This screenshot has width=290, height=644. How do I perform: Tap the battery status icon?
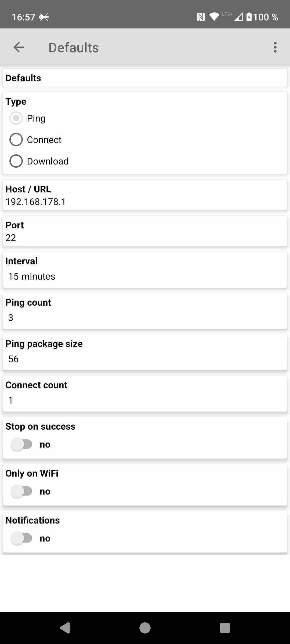click(249, 17)
